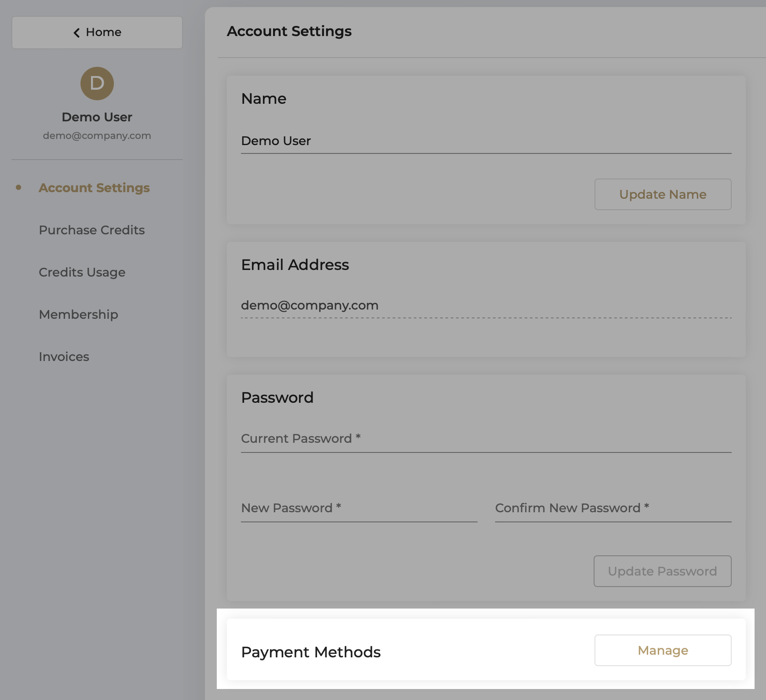Image resolution: width=766 pixels, height=700 pixels.
Task: Open Purchase Credits section
Action: (x=91, y=230)
